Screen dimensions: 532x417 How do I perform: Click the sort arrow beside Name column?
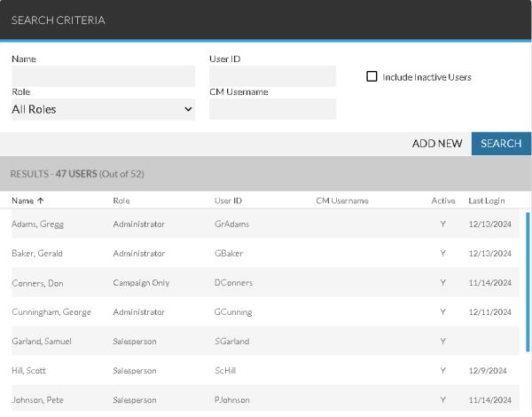(x=41, y=201)
